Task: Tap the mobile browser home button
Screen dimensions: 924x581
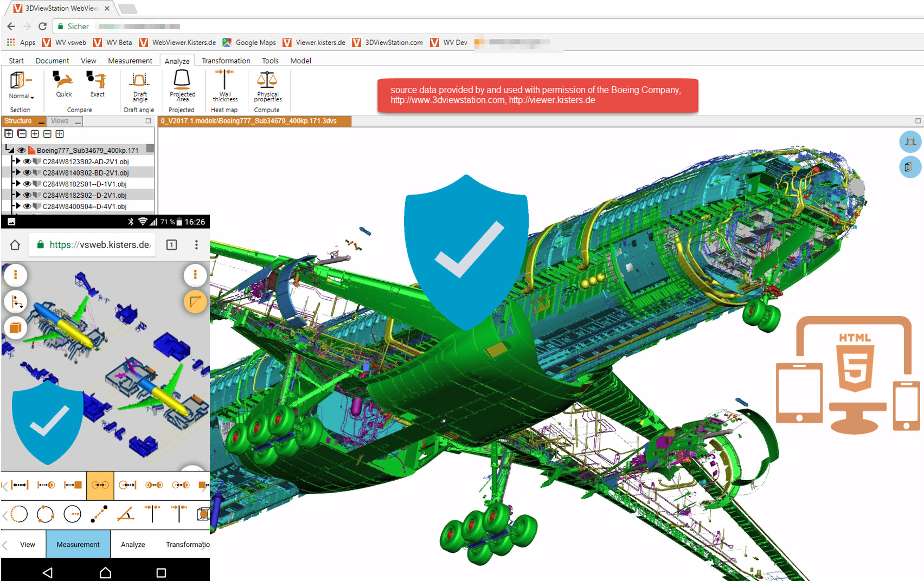Action: pos(15,245)
